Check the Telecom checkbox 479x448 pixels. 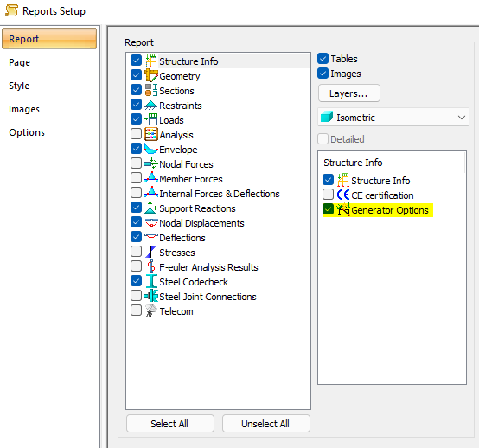tap(136, 310)
